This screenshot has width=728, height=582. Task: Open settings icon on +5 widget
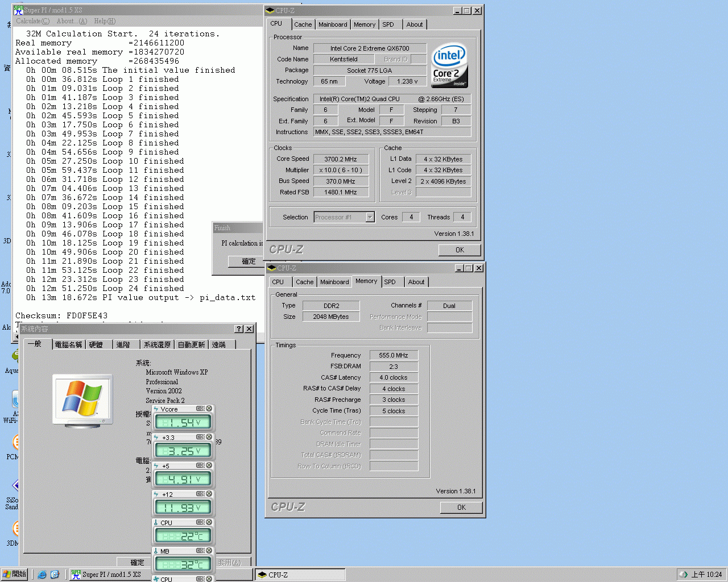tap(200, 465)
